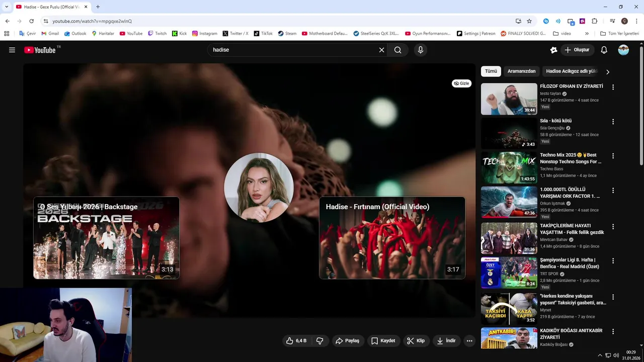This screenshot has height=362, width=644.
Task: Select the Aramanızdan filter chip
Action: 521,71
